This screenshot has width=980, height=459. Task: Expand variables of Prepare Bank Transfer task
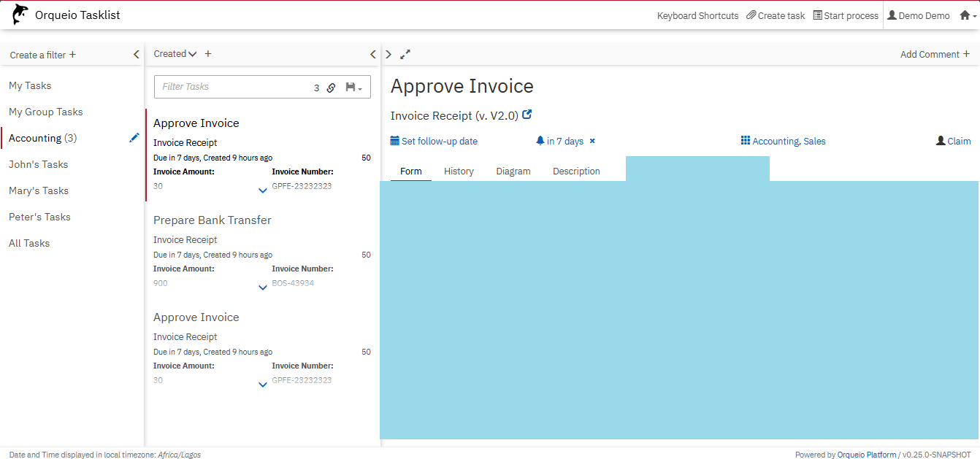263,288
